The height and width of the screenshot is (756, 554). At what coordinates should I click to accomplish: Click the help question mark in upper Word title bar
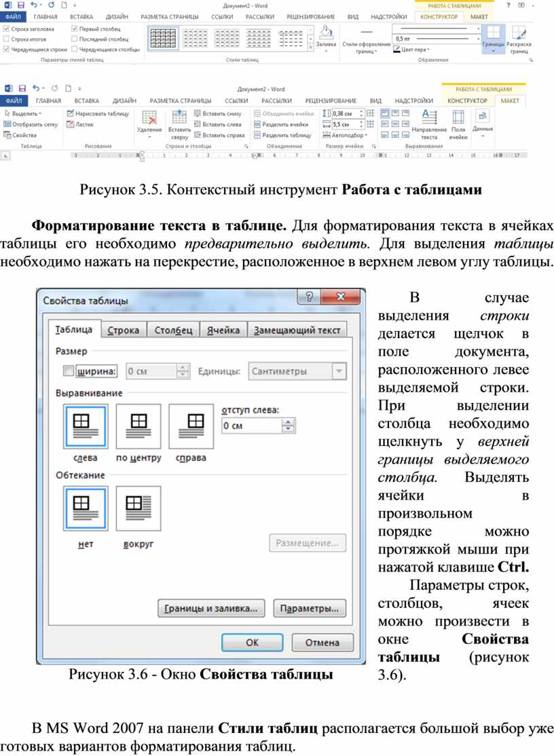pyautogui.click(x=509, y=5)
